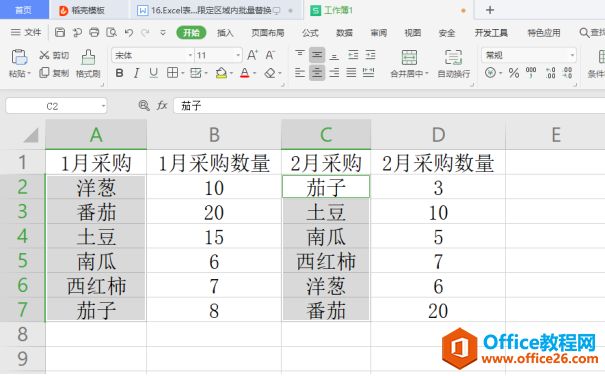
Task: Copy the selection with the 复制 button
Action: click(x=54, y=73)
